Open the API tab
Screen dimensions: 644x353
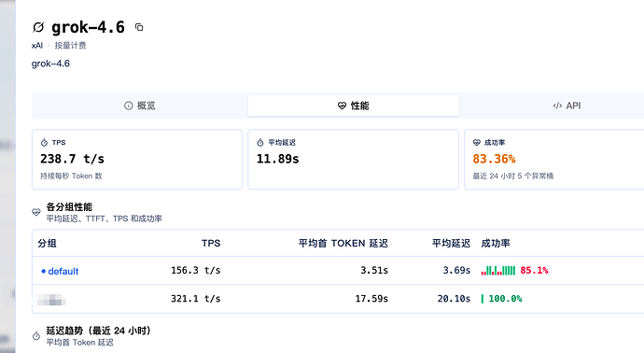[567, 106]
